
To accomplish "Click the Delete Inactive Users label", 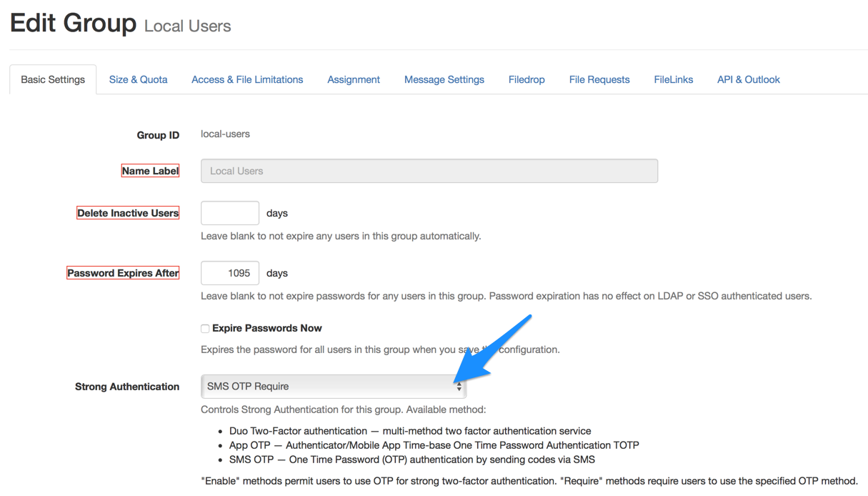I will click(x=128, y=213).
